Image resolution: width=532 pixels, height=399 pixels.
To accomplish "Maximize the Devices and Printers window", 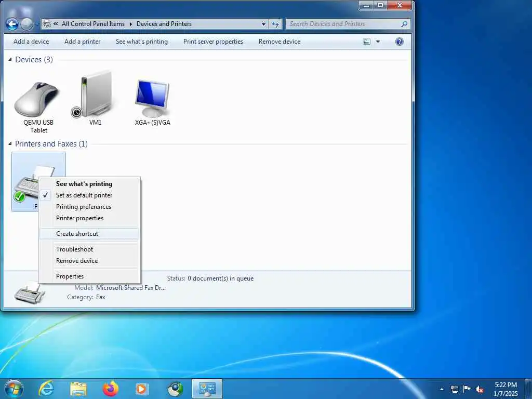I will point(380,5).
